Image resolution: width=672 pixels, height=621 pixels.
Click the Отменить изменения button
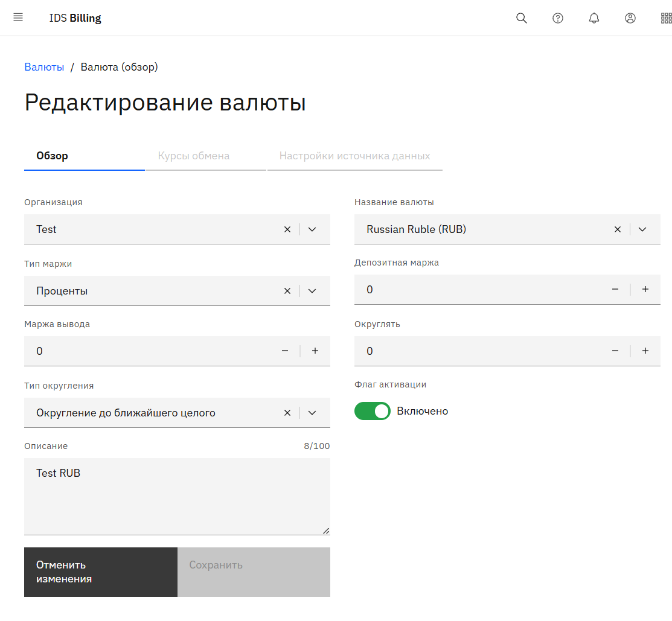click(x=101, y=572)
